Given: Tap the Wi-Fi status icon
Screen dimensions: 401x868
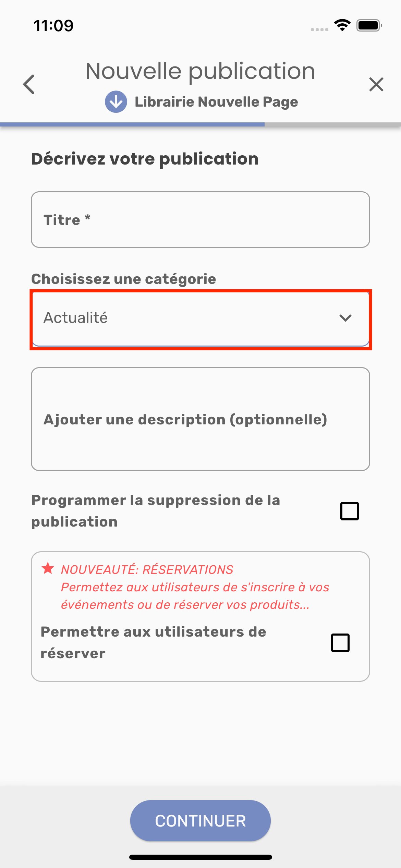Looking at the screenshot, I should (x=342, y=25).
